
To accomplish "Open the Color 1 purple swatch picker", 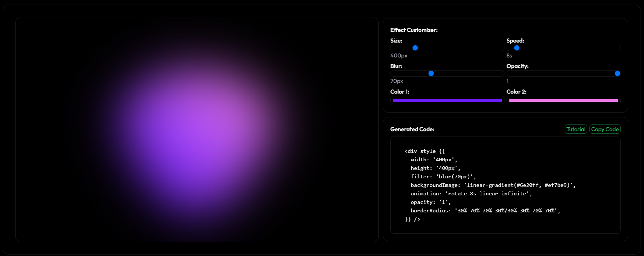I will click(447, 101).
